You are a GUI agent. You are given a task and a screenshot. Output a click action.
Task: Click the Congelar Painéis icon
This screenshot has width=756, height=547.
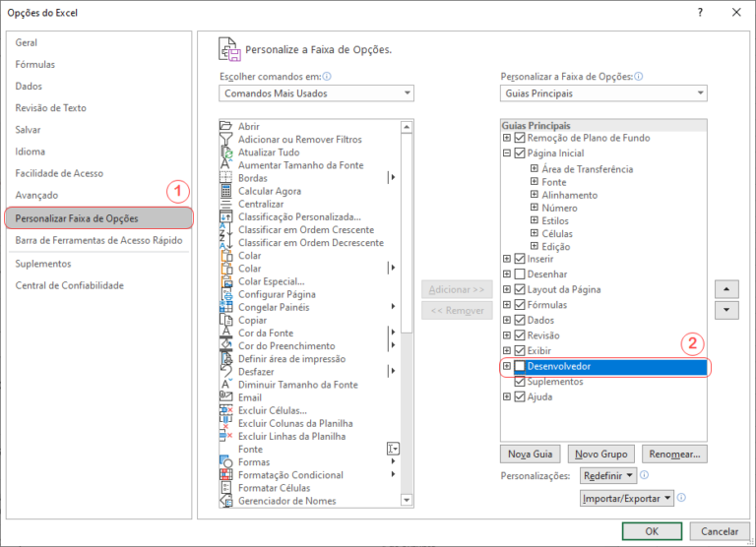[x=225, y=307]
